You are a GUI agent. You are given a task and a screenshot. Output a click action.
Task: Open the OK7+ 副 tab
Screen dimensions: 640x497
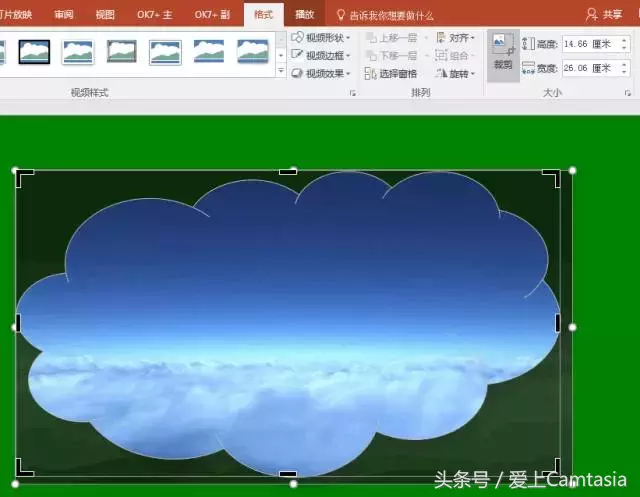212,15
